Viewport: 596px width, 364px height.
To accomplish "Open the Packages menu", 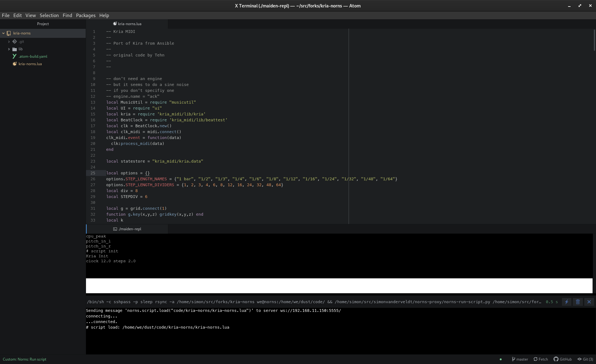I will (86, 16).
